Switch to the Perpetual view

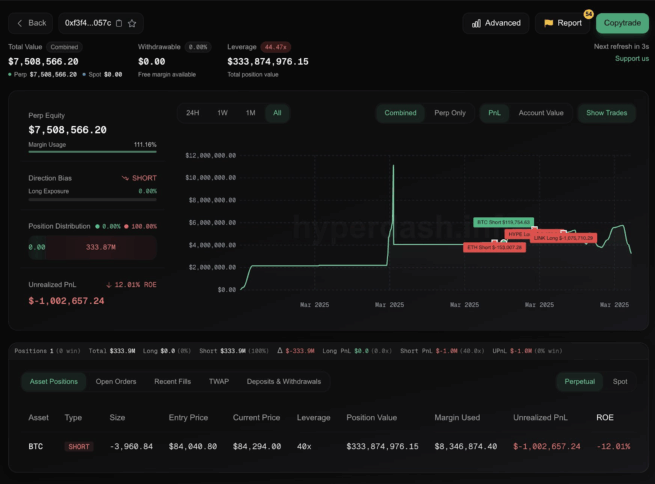tap(579, 382)
